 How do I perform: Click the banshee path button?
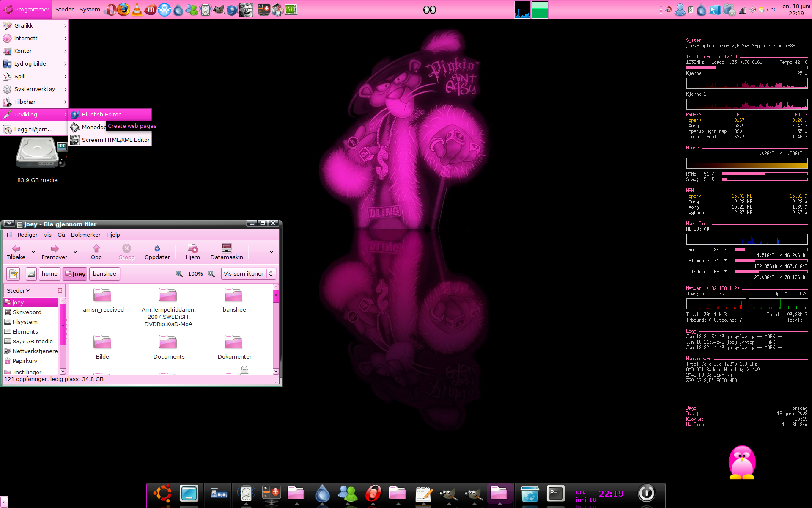click(104, 274)
